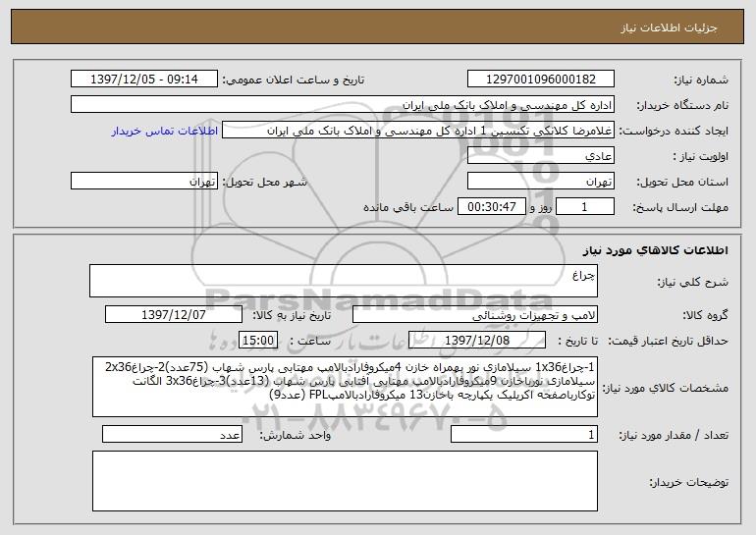Select the delivery city field 'تهران'
The height and width of the screenshot is (535, 756).
click(x=144, y=182)
